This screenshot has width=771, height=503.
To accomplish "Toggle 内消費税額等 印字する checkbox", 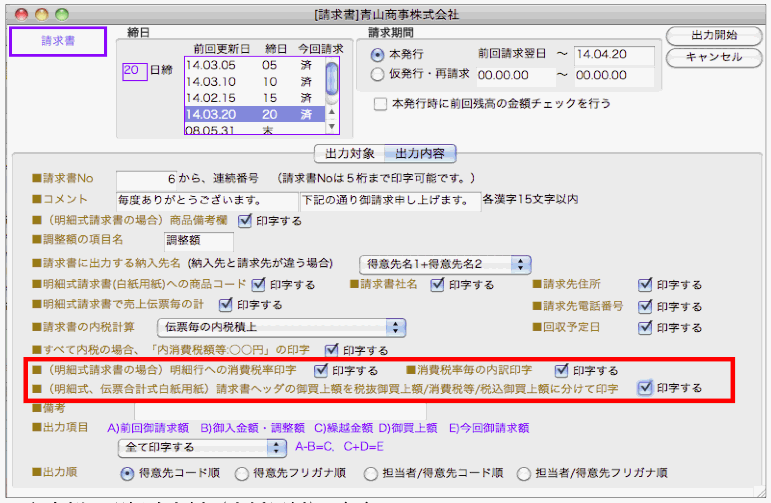I will click(331, 350).
